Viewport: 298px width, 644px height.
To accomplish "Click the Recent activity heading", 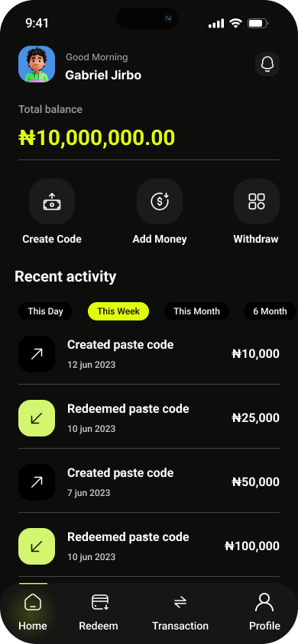I will (66, 276).
